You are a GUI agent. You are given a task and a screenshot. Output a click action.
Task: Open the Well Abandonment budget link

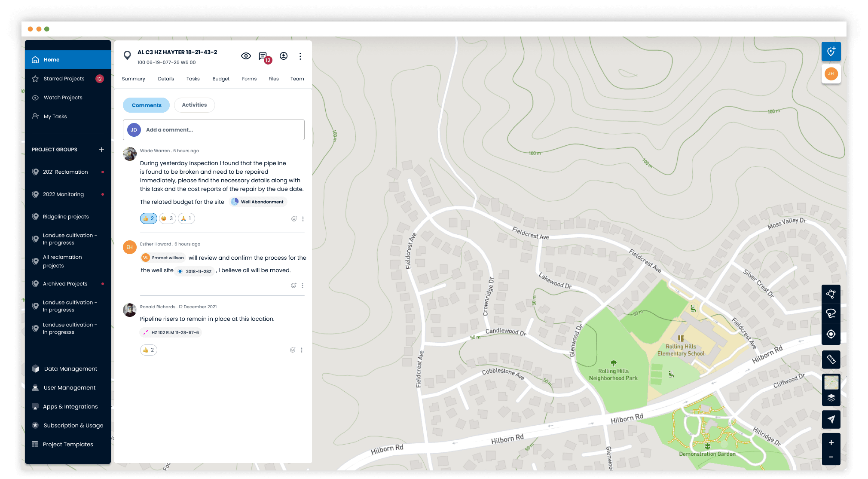(x=258, y=202)
